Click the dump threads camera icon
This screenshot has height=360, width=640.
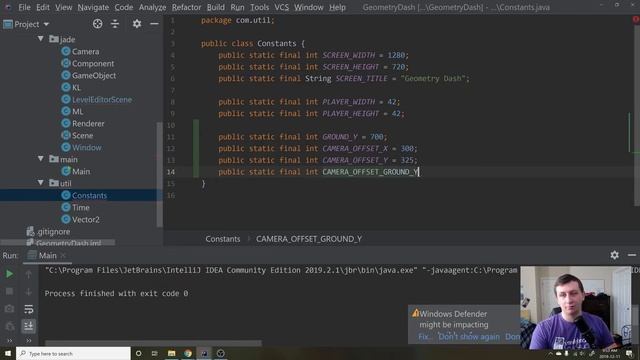(x=9, y=309)
